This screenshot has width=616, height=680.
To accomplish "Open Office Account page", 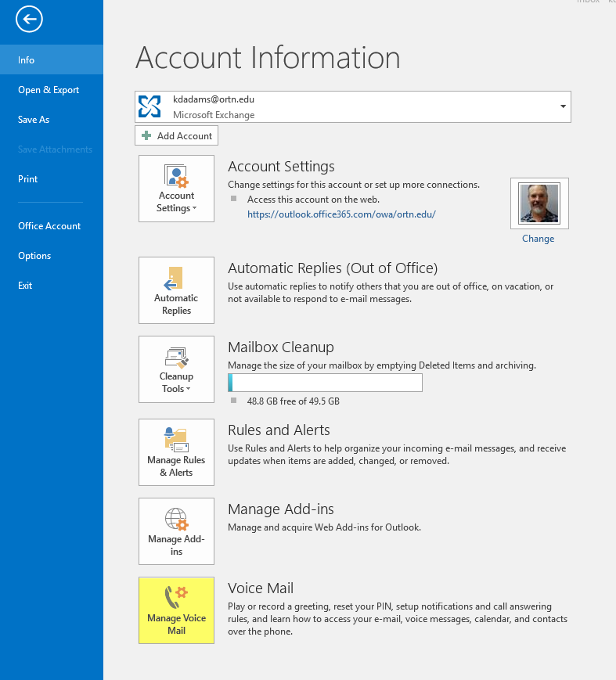I will point(49,226).
